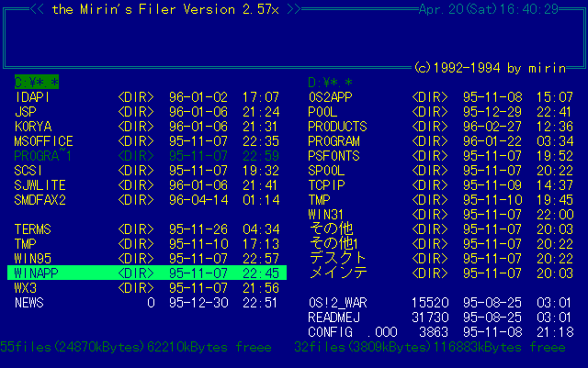Select the D:¥*.* path header
This screenshot has width=588, height=368.
tap(330, 82)
